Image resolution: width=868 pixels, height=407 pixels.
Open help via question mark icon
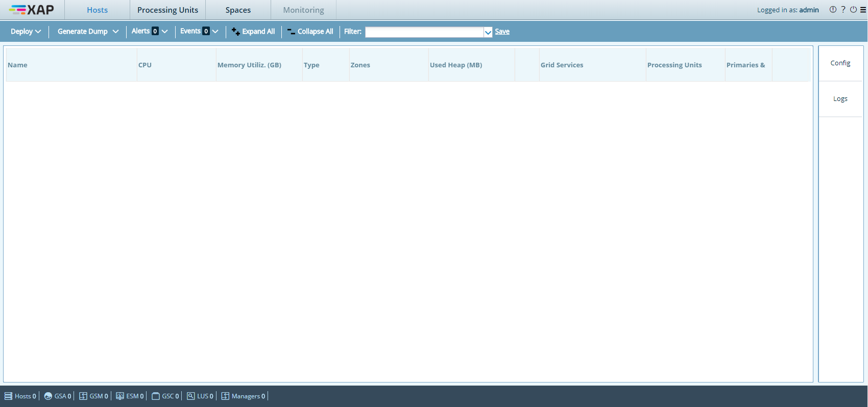pos(843,10)
